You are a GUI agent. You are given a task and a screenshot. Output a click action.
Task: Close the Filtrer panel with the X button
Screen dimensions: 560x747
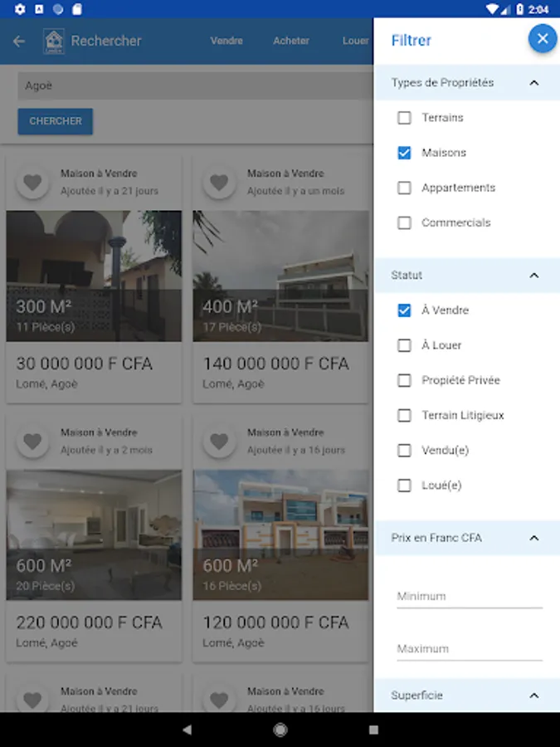(x=543, y=38)
